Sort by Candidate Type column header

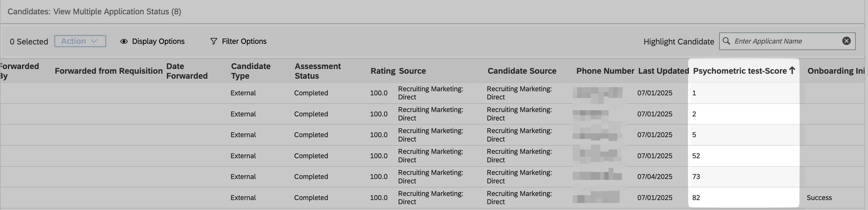[x=250, y=71]
